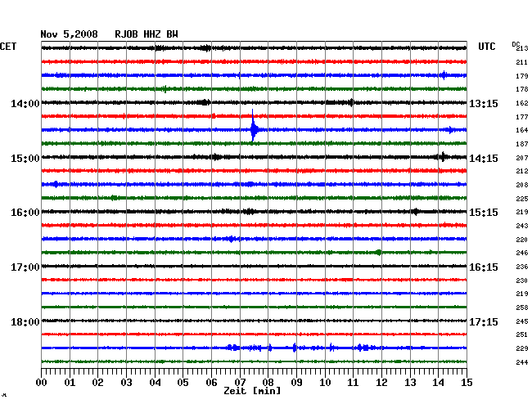The image size is (532, 404).
Task: Click minute tick label "09"
Action: coord(296,383)
